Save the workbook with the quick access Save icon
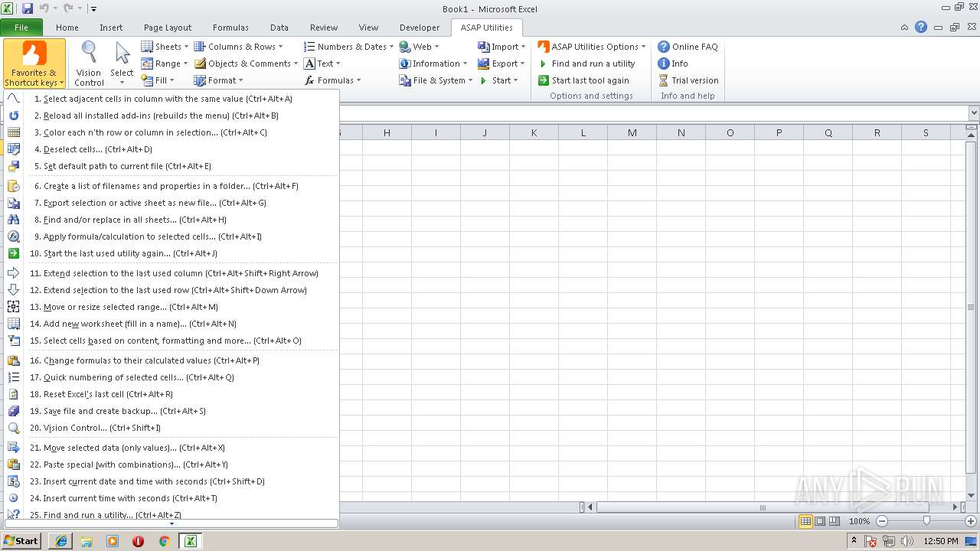The image size is (980, 551). pos(28,8)
